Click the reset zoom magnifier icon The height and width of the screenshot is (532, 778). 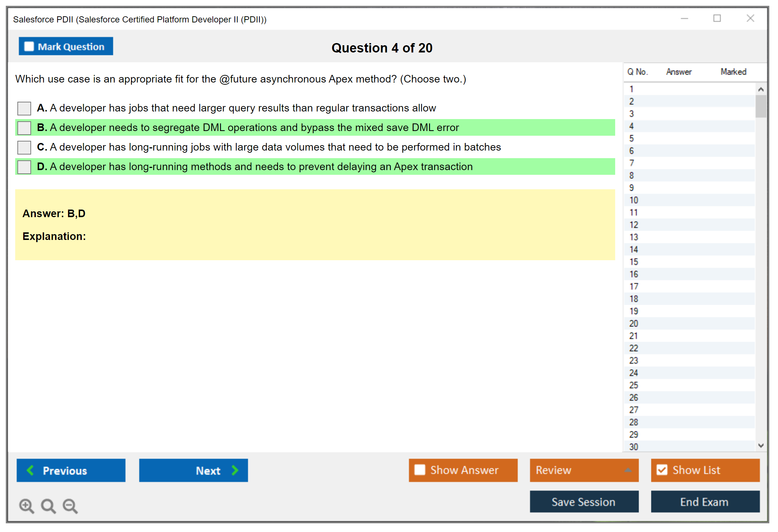point(48,506)
